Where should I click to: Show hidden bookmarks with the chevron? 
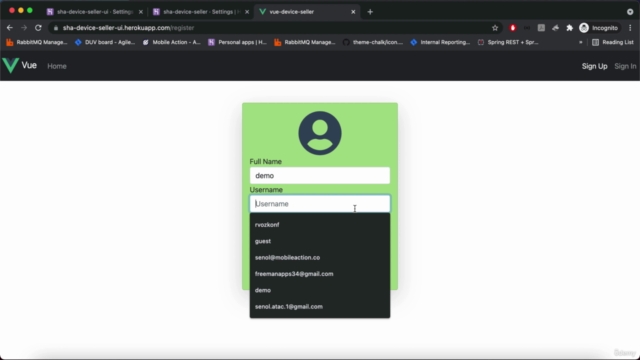[580, 42]
